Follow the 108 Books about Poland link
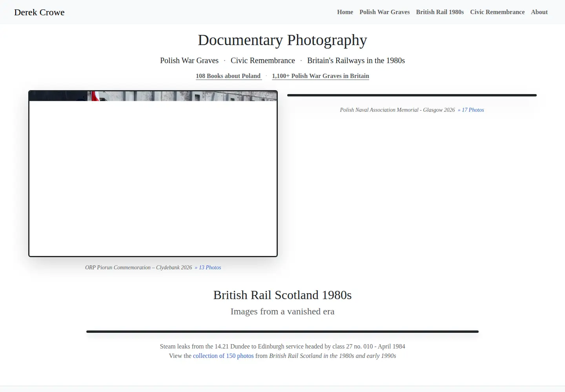 click(x=228, y=76)
